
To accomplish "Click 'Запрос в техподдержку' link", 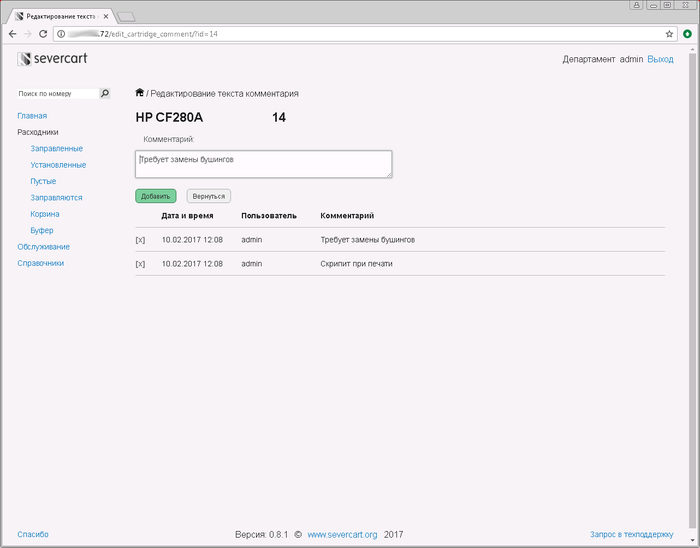I will 632,535.
